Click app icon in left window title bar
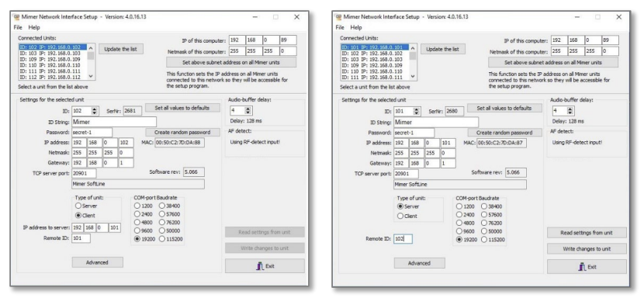Image resolution: width=644 pixels, height=298 pixels. pos(16,17)
